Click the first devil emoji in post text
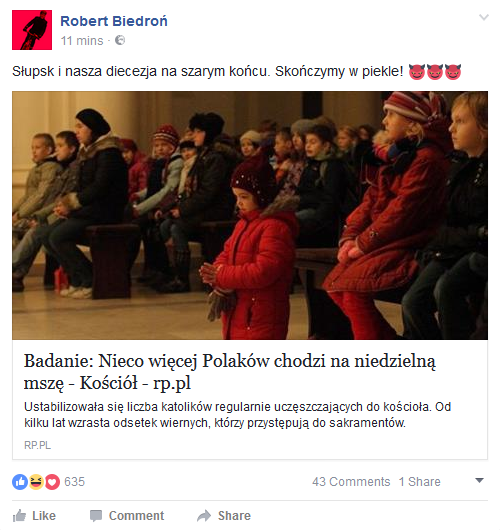500x530 pixels. click(417, 72)
